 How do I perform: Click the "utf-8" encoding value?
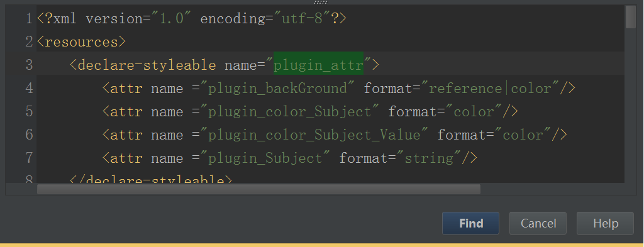pos(303,19)
